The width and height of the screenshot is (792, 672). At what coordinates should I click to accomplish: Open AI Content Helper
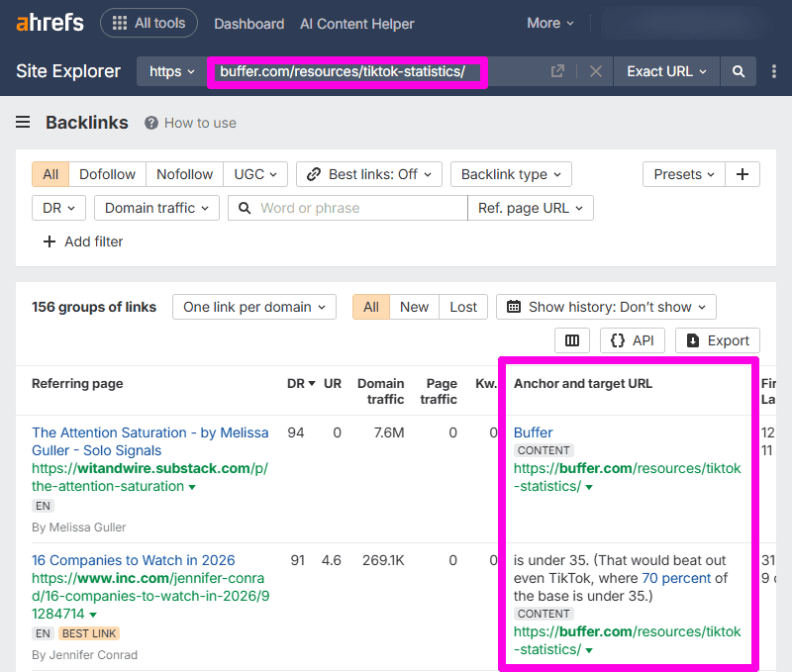[x=357, y=24]
